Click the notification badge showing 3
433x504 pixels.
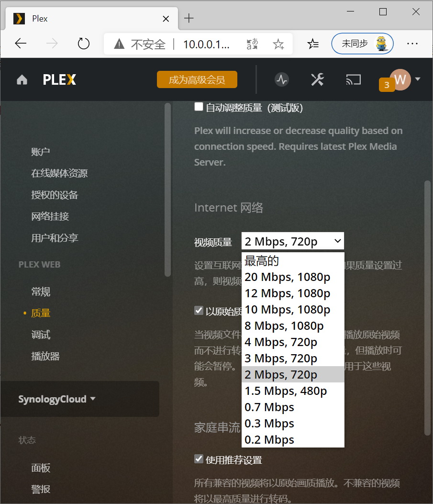387,85
